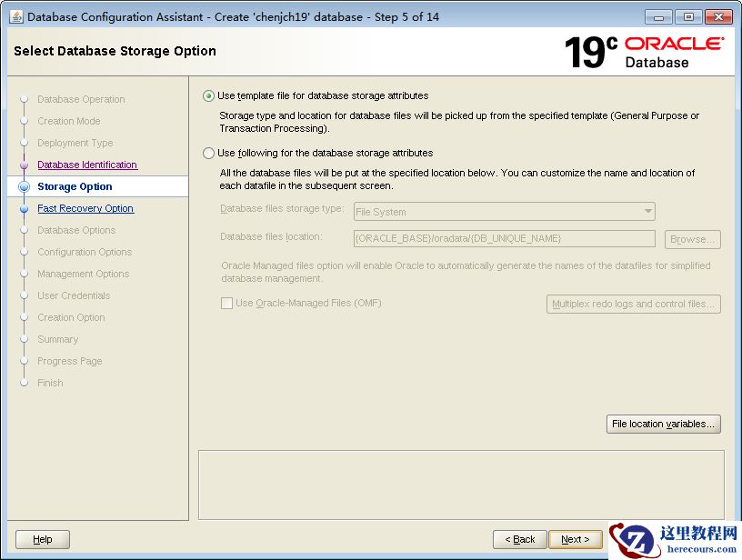
Task: Click Creation Mode step text
Action: (69, 121)
